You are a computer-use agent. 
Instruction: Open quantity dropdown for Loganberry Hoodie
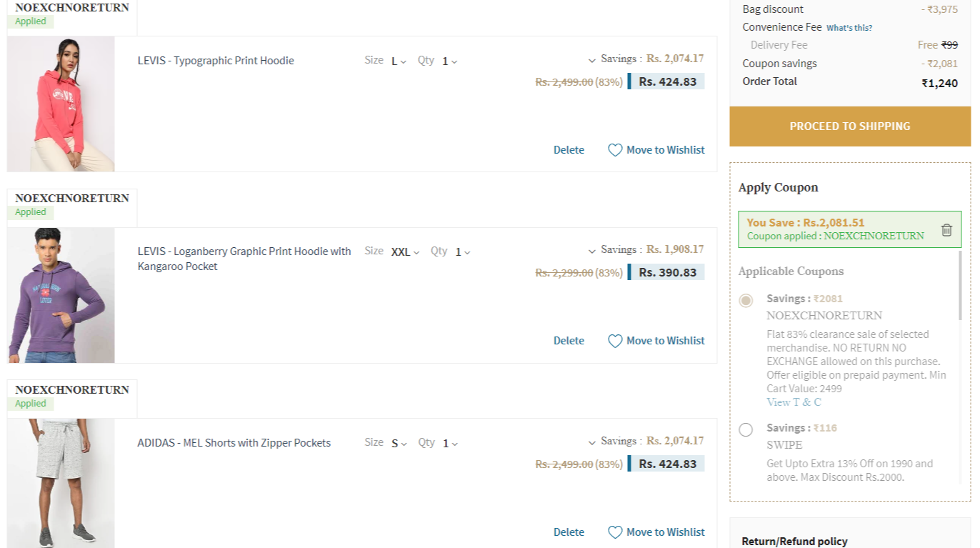[x=463, y=252]
